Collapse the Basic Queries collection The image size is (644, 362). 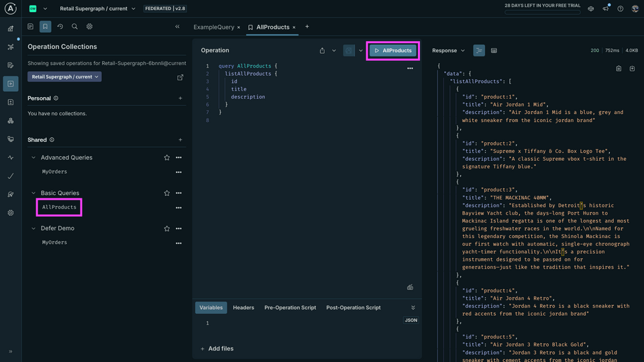click(x=34, y=193)
